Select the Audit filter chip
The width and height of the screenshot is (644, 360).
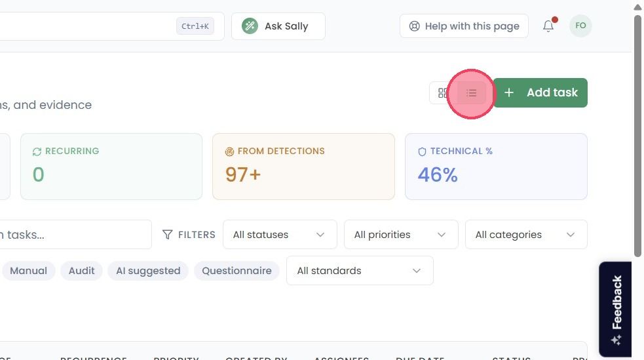[x=81, y=271]
